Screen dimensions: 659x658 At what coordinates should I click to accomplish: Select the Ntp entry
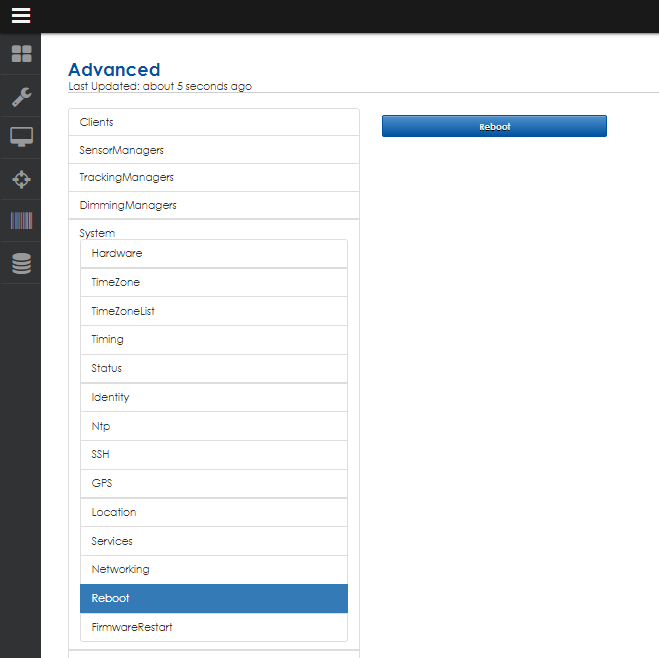click(213, 426)
